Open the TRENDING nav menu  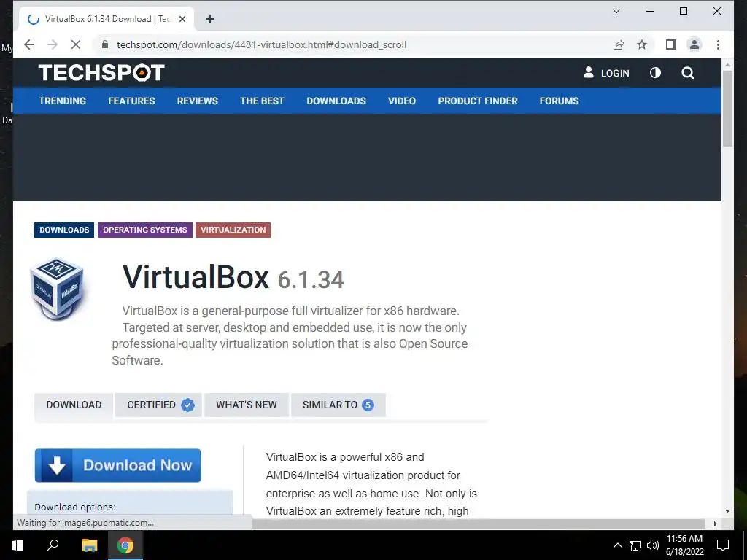tap(63, 101)
